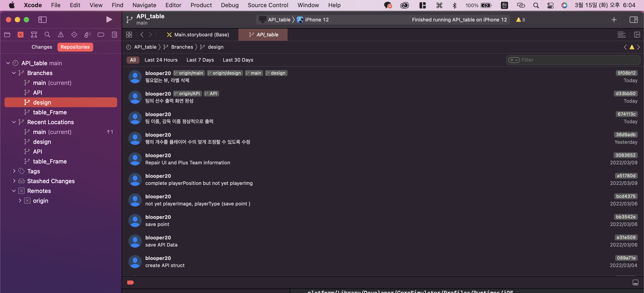Open the Navigate menu
The image size is (644, 293).
pyautogui.click(x=144, y=5)
